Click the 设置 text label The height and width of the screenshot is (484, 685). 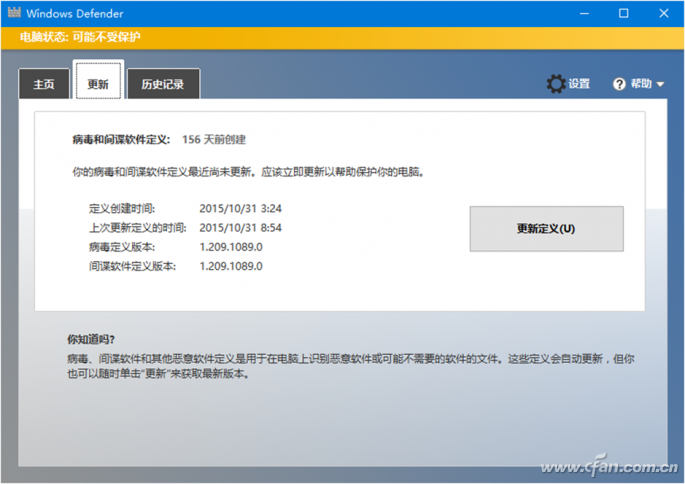pos(579,83)
